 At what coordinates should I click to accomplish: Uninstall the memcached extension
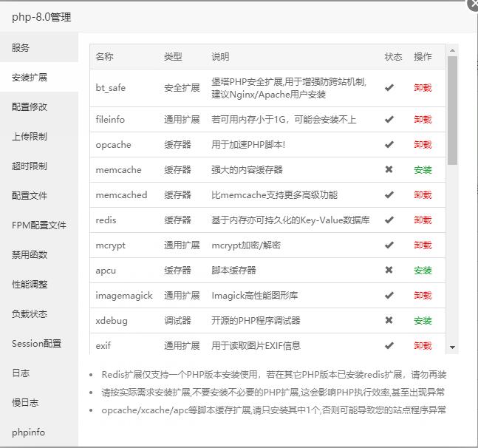(x=423, y=194)
